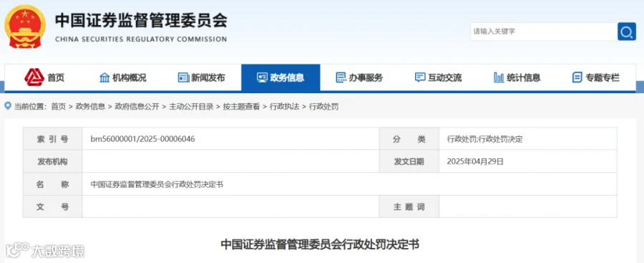This screenshot has height=263, width=644.
Task: Click the red triangle icon beside 首页
Action: (x=34, y=77)
